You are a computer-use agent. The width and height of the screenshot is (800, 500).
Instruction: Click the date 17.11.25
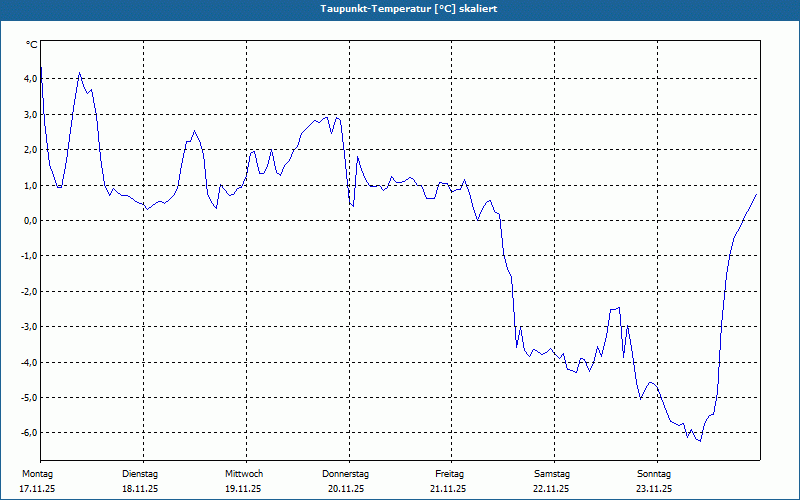tap(37, 489)
